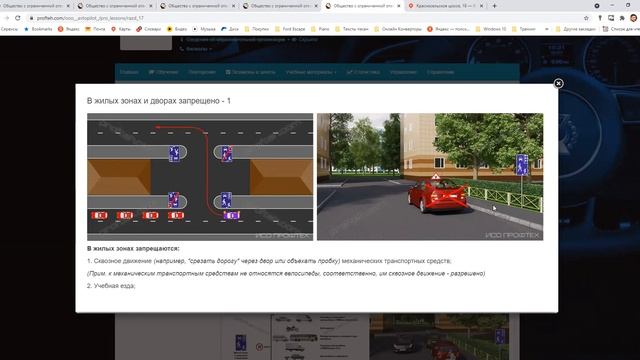Open the Покупки bookmarks folder
Image resolution: width=640 pixels, height=360 pixels.
click(256, 29)
